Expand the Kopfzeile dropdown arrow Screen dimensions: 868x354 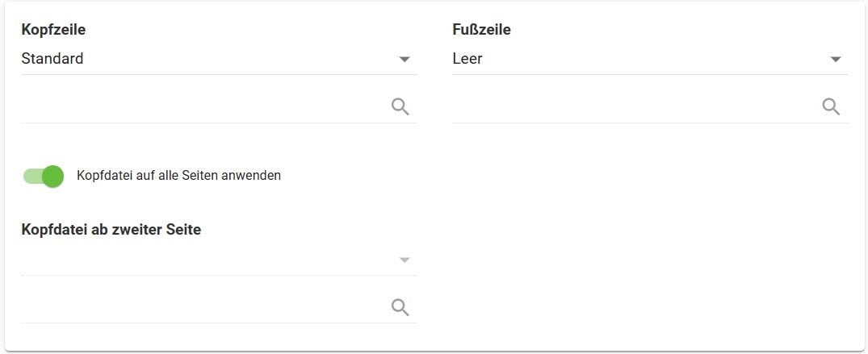coord(405,59)
